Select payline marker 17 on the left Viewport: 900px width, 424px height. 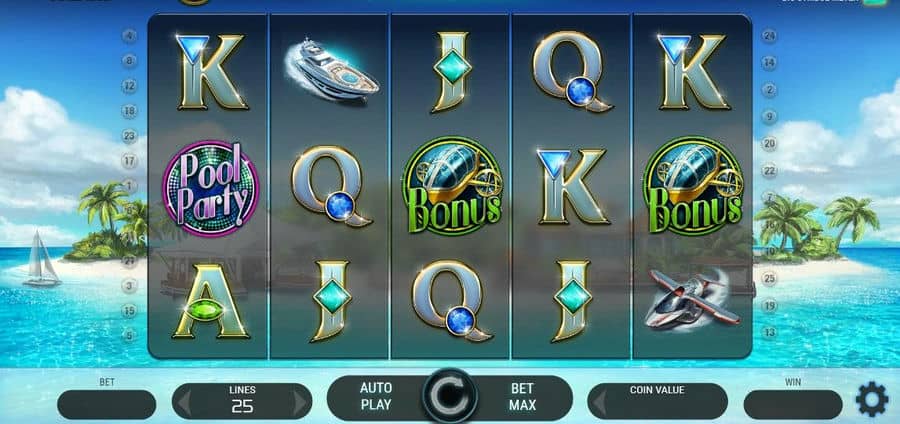(x=130, y=161)
